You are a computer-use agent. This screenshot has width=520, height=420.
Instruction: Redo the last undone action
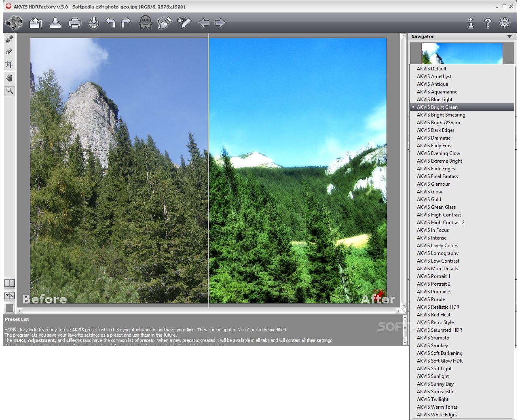click(126, 23)
